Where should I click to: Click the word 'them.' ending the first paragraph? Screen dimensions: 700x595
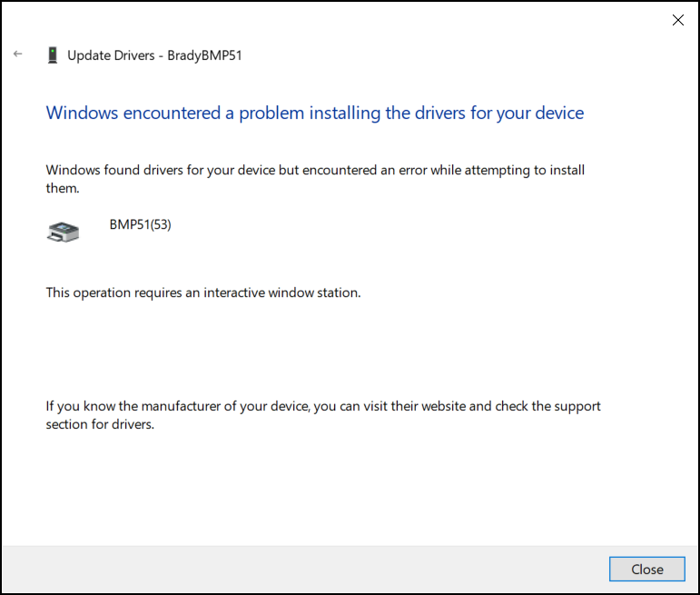coord(64,189)
